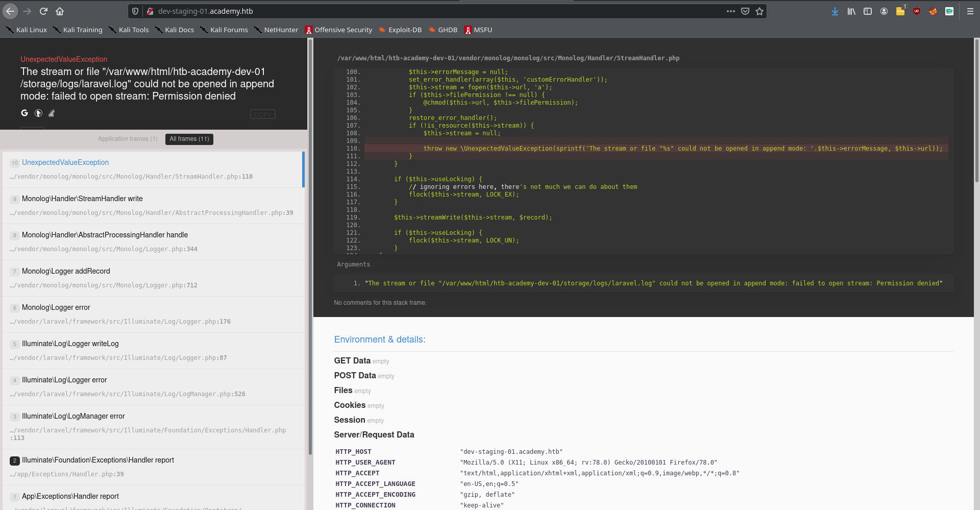The image size is (980, 510).
Task: Open the Exploit-DB bookmark
Action: coord(400,30)
